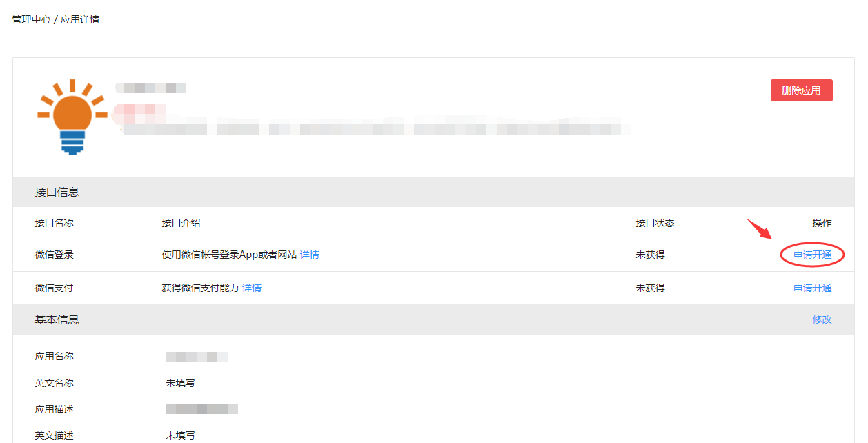Screen dimensions: 868x443
Task: Click the 微信支付 interface name
Action: coord(55,288)
